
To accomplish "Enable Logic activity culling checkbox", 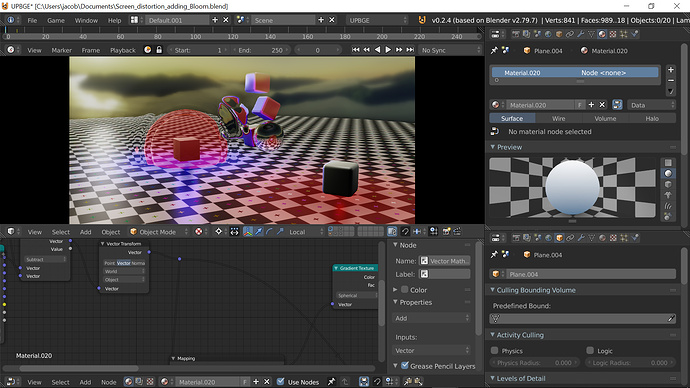I will coord(590,351).
